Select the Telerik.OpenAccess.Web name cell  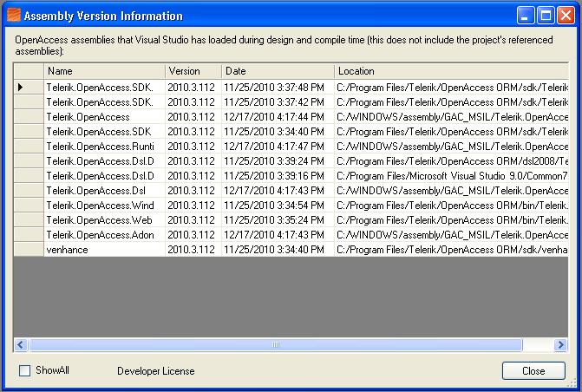pos(104,220)
